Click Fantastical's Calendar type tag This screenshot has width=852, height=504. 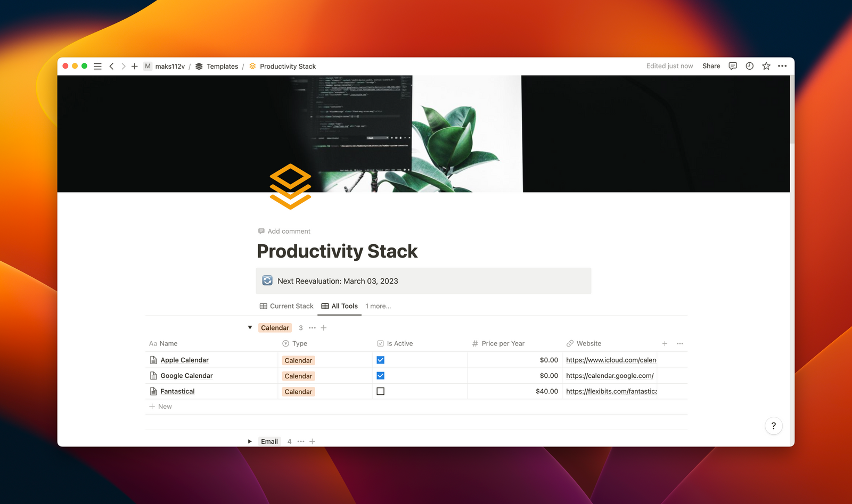298,392
